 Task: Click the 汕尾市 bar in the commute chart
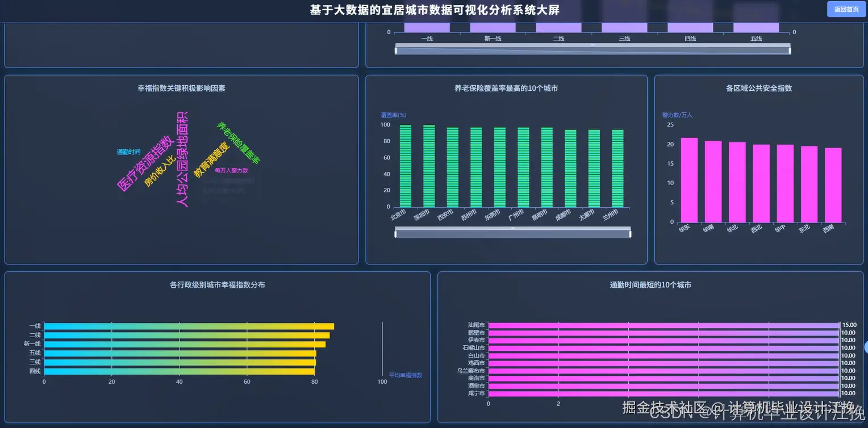point(663,325)
